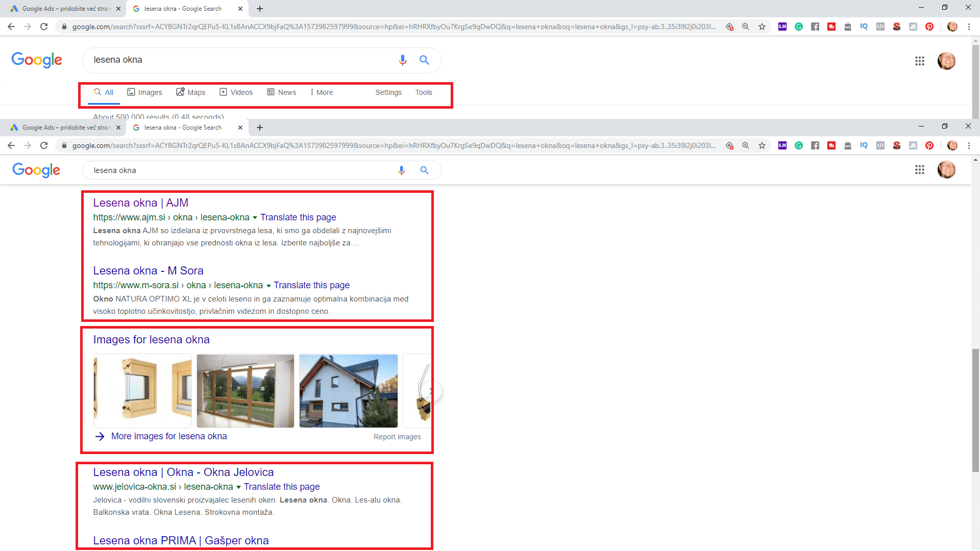Click the blue magnifier search icon in lower search bar

[x=424, y=170]
